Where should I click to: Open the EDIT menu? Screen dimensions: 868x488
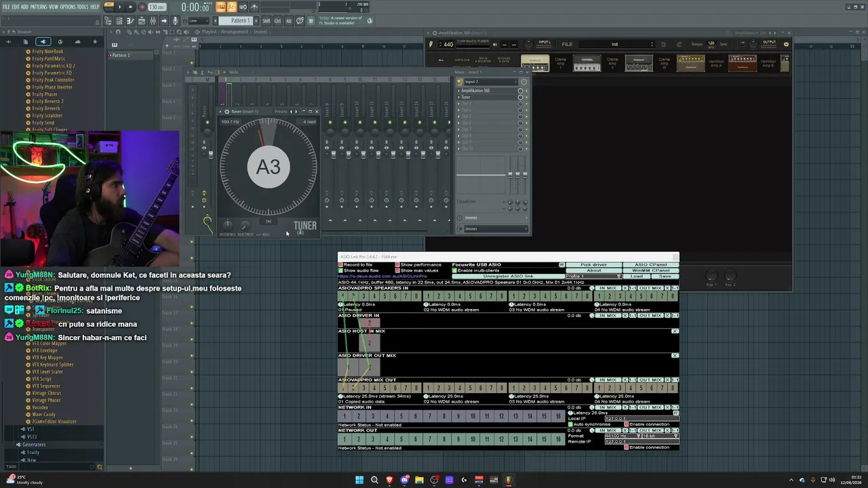pos(16,7)
